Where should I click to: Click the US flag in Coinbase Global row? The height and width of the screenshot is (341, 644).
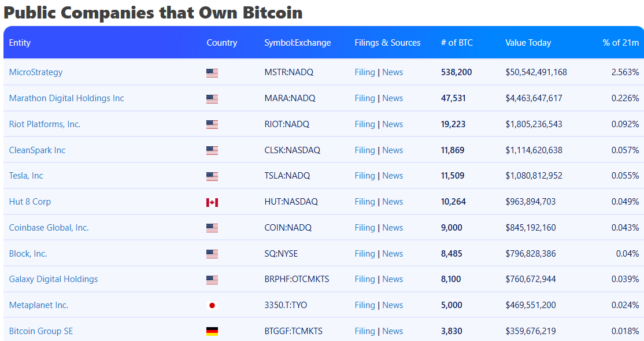(x=212, y=228)
